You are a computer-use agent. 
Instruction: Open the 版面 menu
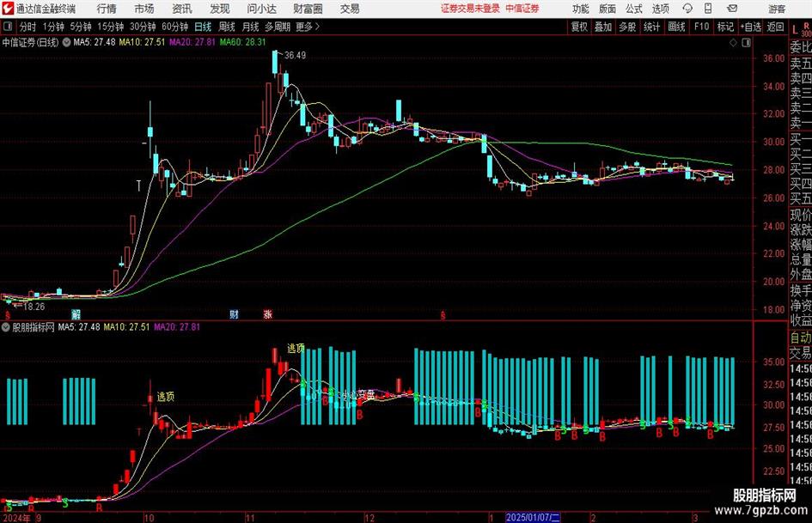607,9
